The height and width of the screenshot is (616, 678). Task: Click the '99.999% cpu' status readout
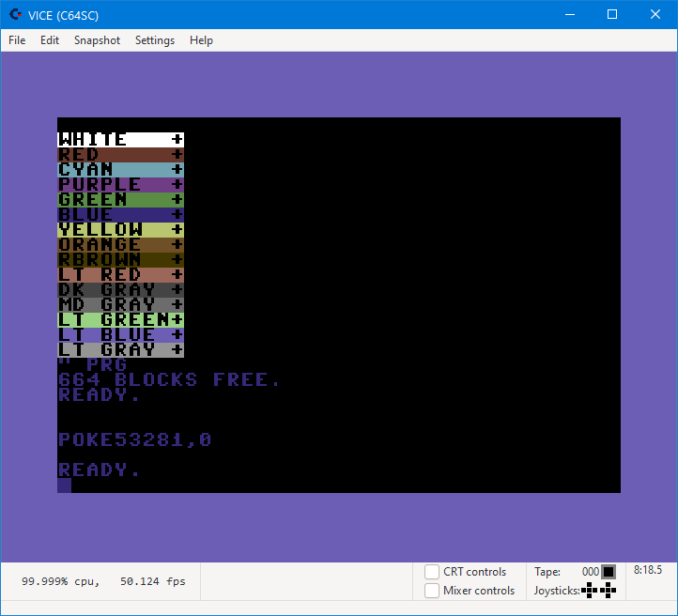click(x=60, y=581)
